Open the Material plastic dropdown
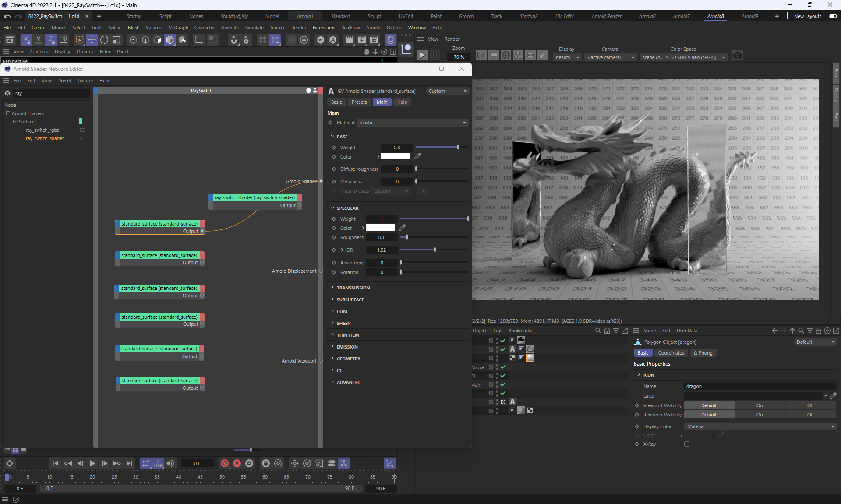The width and height of the screenshot is (841, 504). pos(412,123)
